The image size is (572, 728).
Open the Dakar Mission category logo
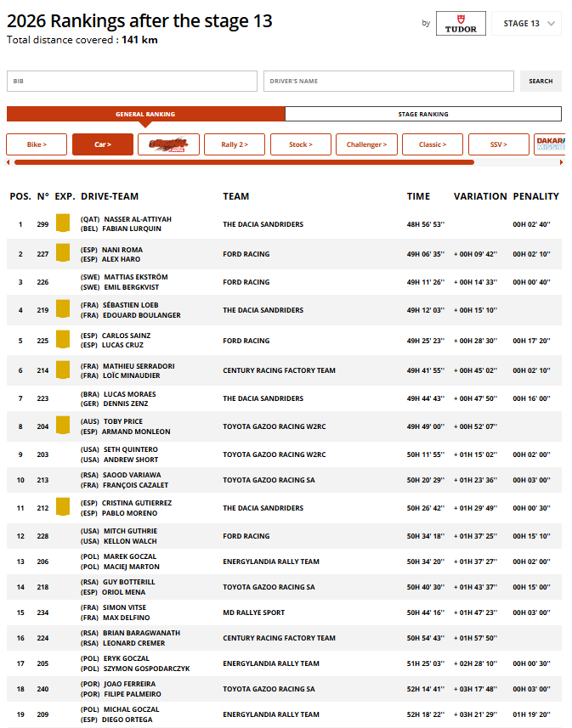[551, 144]
